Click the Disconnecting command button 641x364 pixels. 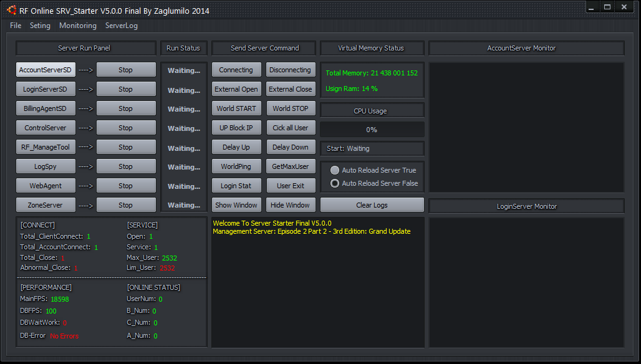point(291,70)
